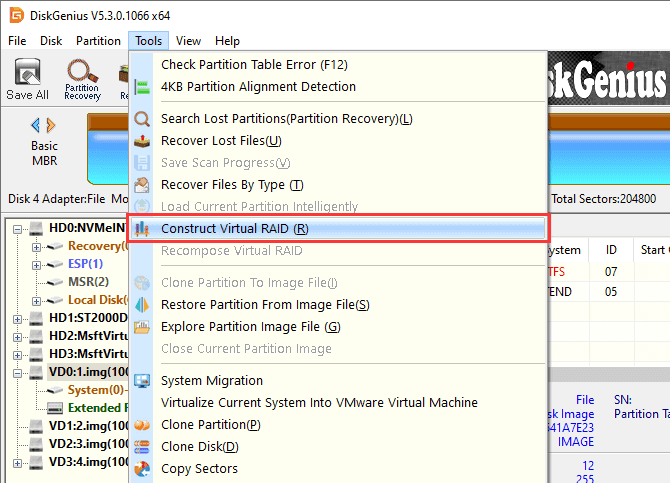670x483 pixels.
Task: Click the Search Lost Partitions magnifier icon
Action: (142, 119)
